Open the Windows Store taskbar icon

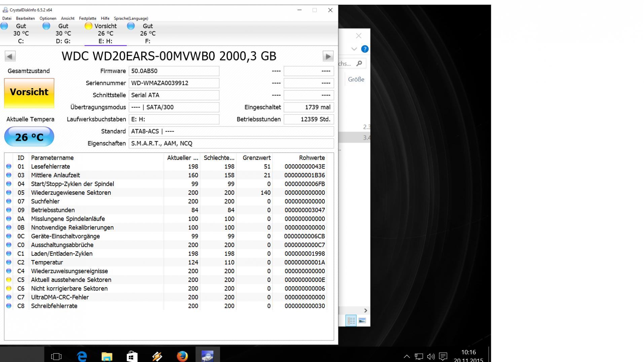pos(132,356)
